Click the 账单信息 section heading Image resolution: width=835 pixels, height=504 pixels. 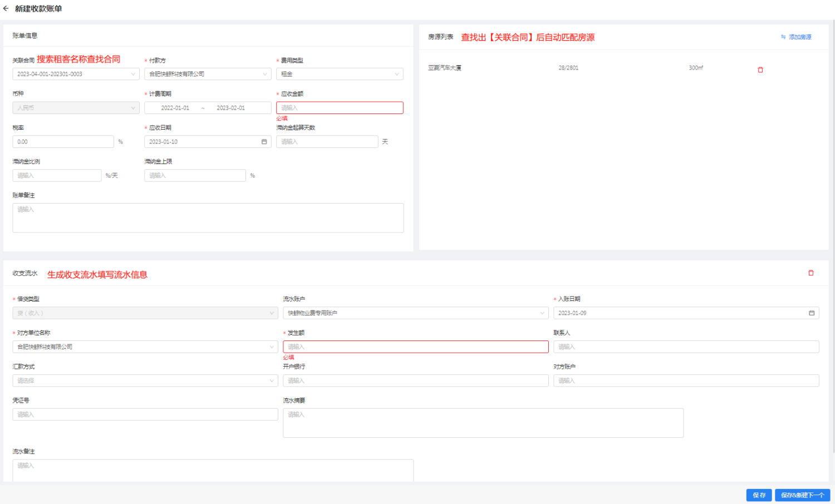[x=25, y=36]
